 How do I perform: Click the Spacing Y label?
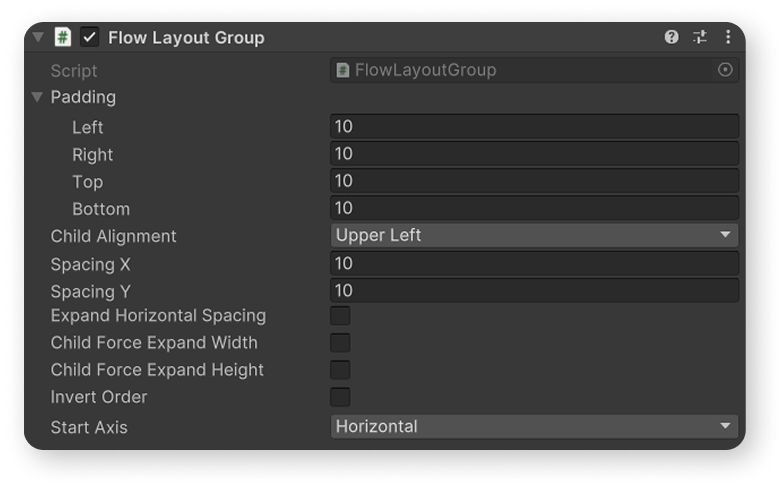(90, 292)
